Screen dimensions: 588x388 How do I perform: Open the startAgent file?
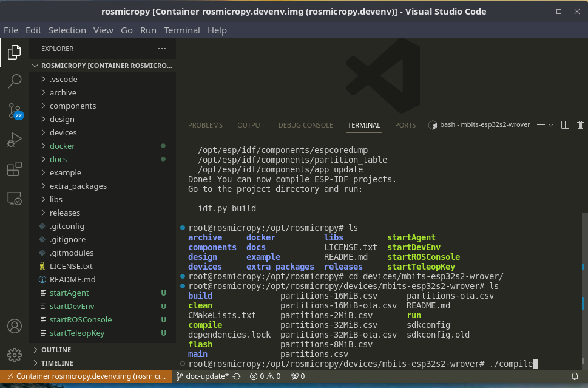pos(103,293)
